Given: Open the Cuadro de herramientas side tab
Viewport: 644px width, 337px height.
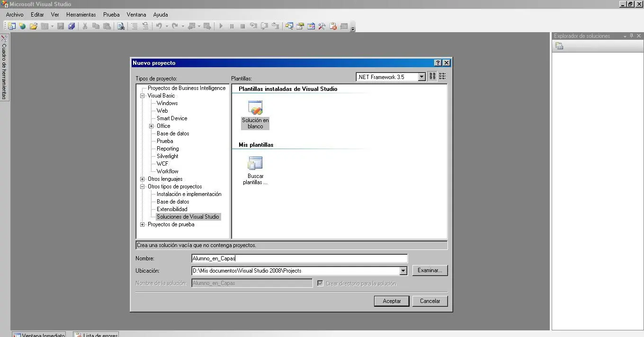Looking at the screenshot, I should click(4, 67).
